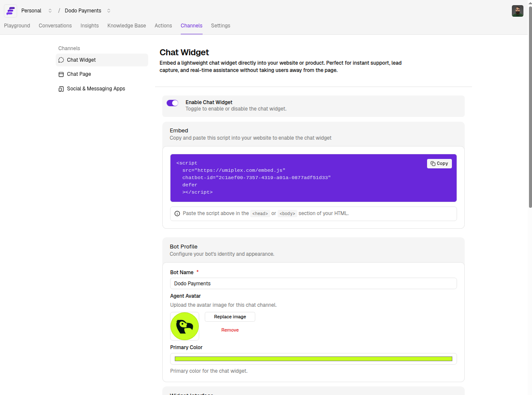Click the info icon beside paste instructions
532x395 pixels.
point(177,213)
